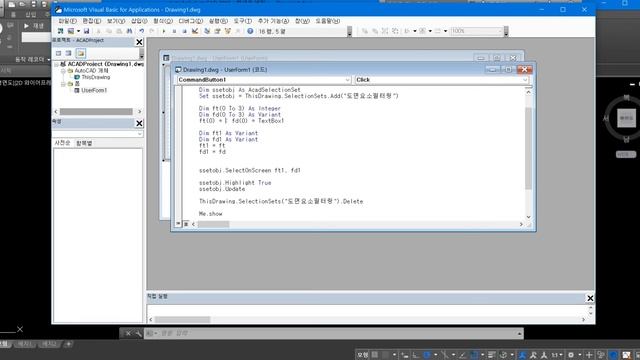Switch to the 사전순 properties tab
The image size is (640, 360).
click(62, 143)
